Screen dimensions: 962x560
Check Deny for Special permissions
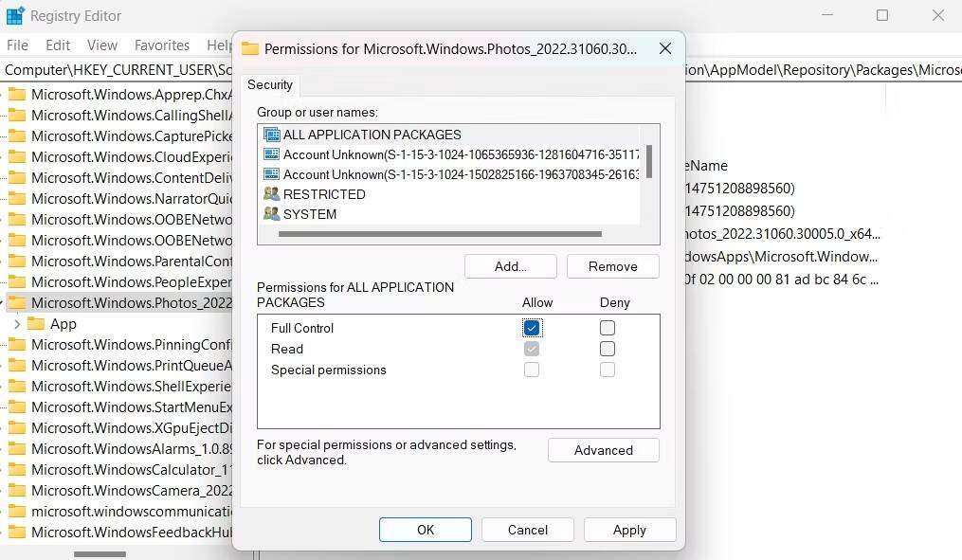pyautogui.click(x=607, y=370)
